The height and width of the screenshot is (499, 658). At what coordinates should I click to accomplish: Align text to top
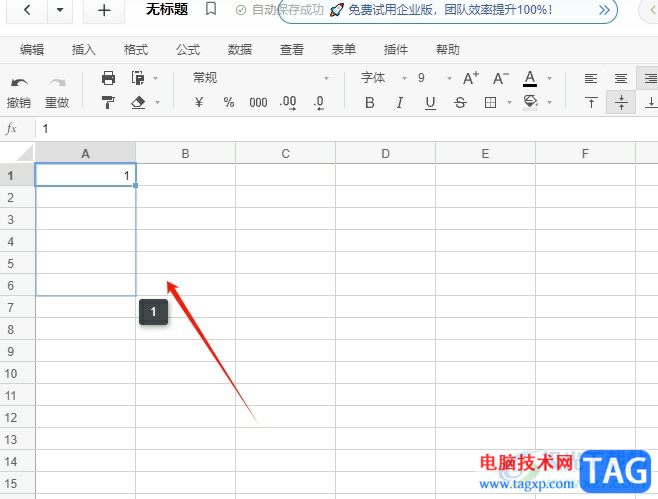(x=591, y=102)
